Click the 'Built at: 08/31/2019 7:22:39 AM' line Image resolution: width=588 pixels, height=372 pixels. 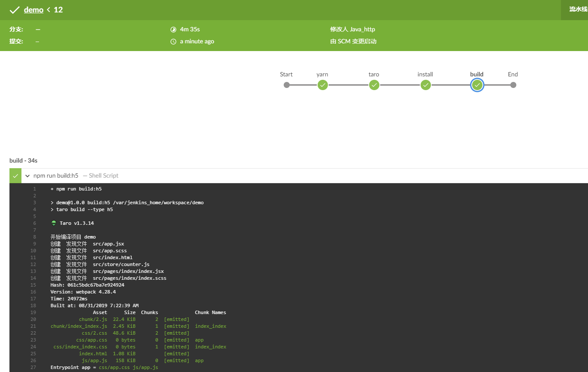(x=94, y=305)
